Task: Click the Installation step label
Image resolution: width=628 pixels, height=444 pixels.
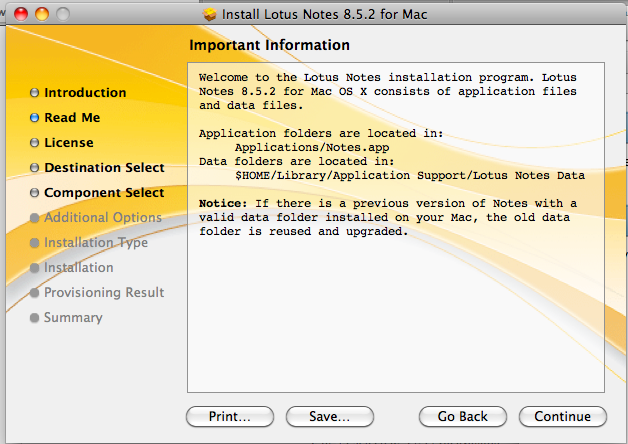Action: click(x=78, y=267)
